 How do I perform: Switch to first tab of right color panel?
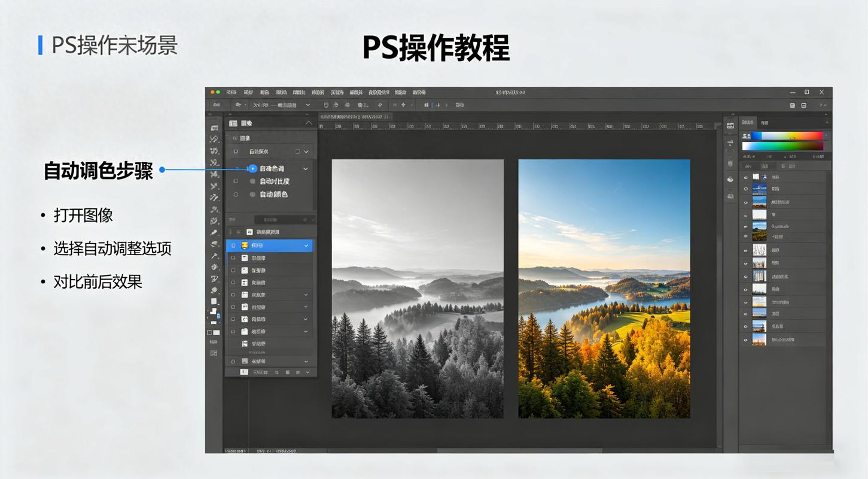click(x=748, y=123)
